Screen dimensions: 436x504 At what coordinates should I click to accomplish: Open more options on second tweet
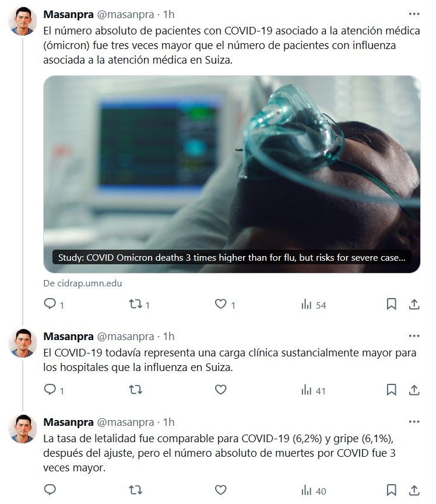point(414,336)
